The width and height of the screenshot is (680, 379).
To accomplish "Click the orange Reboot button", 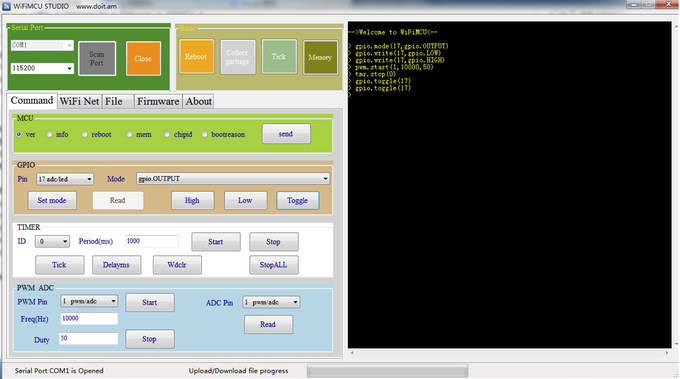I will [196, 56].
